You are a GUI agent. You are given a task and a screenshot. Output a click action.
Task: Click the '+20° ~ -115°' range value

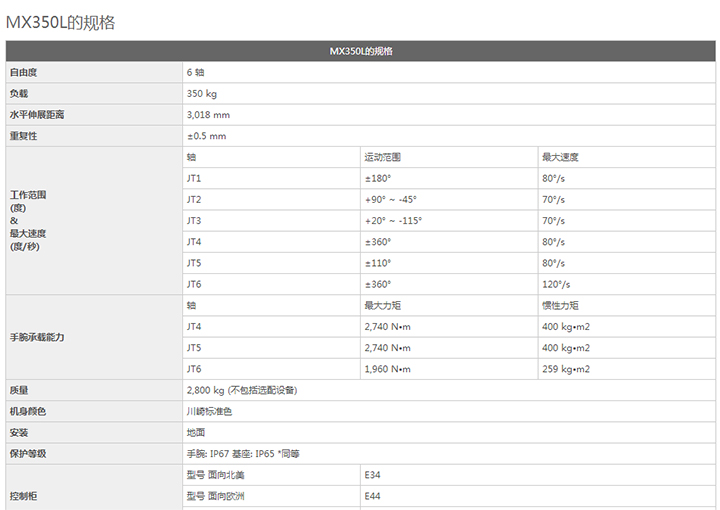[393, 221]
